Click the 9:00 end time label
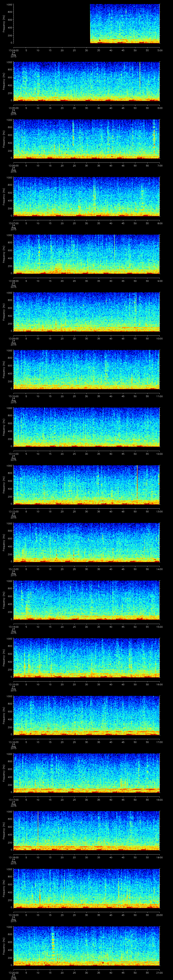 tap(160, 281)
